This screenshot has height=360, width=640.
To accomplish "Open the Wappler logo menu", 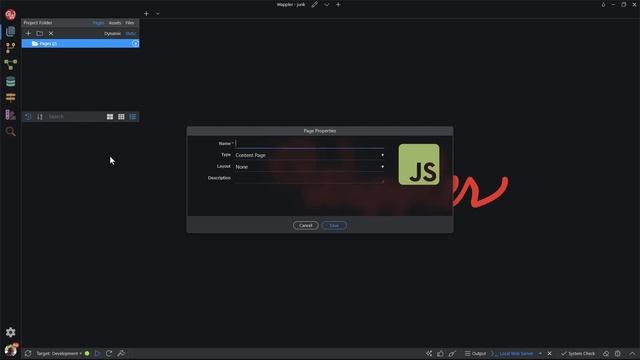I will tap(11, 15).
